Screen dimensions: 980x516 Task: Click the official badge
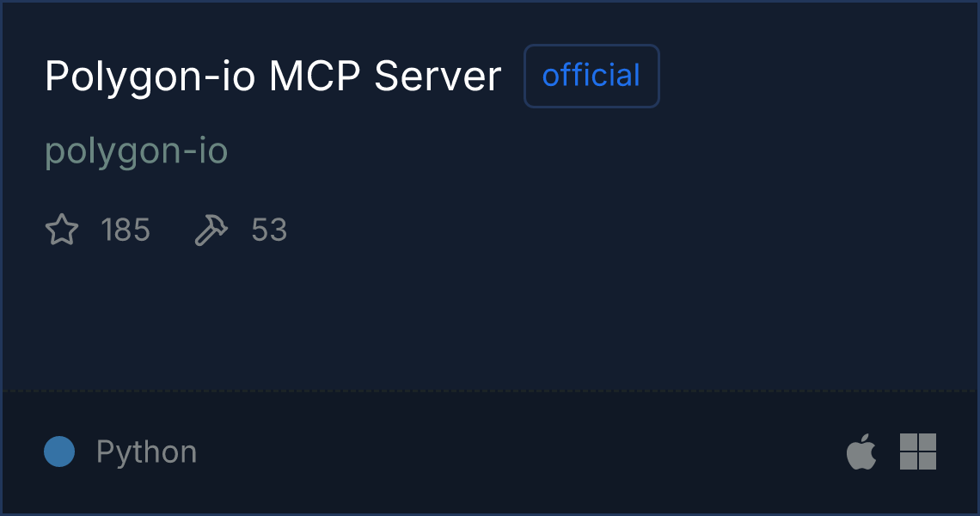(x=591, y=76)
